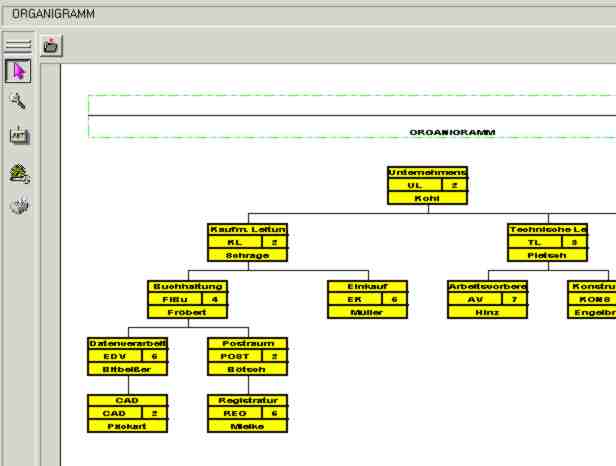The image size is (616, 466).
Task: Select the Kaufm. Leitung box title
Action: (248, 229)
